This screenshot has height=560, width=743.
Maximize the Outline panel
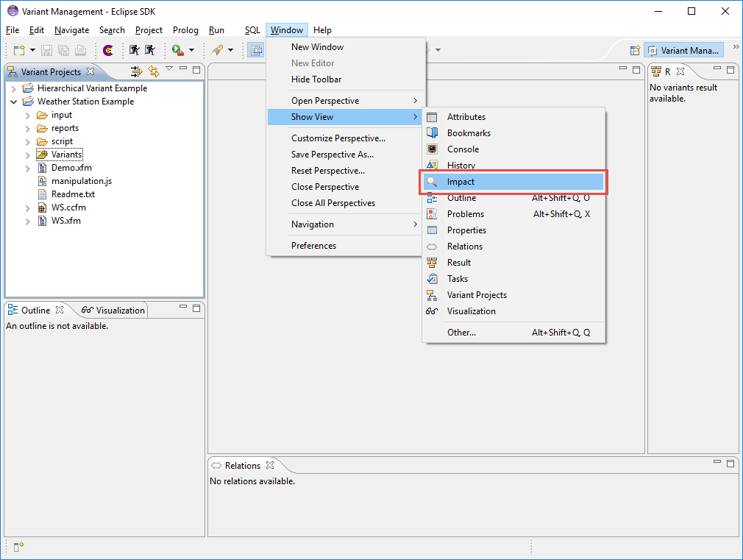[x=196, y=308]
